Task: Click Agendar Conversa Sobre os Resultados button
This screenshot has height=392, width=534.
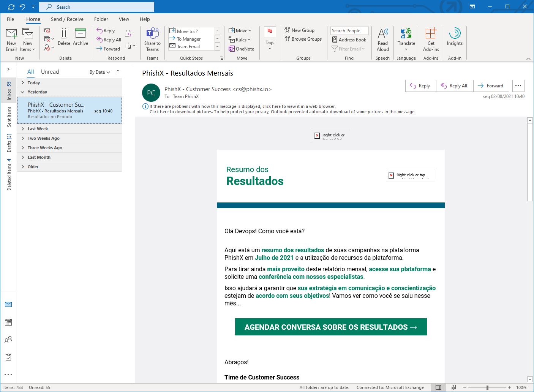Action: click(331, 327)
